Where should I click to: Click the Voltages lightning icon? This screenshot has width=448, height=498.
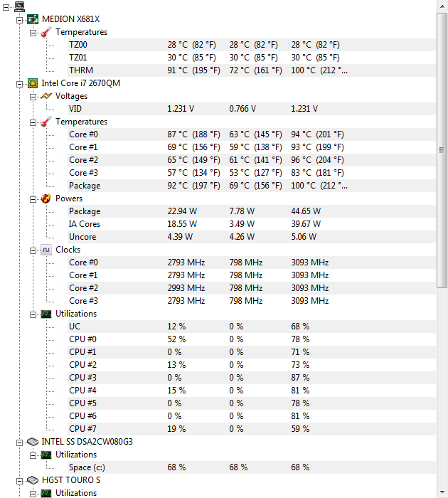(46, 96)
